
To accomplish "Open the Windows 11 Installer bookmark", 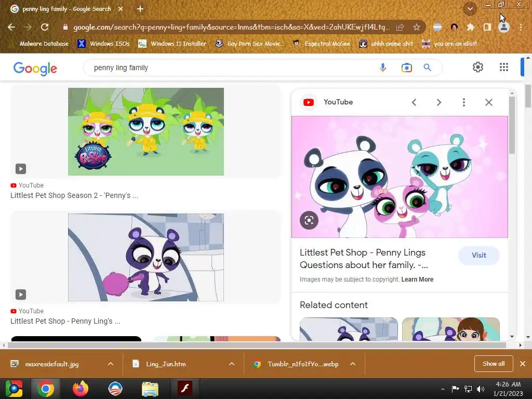I will click(172, 44).
